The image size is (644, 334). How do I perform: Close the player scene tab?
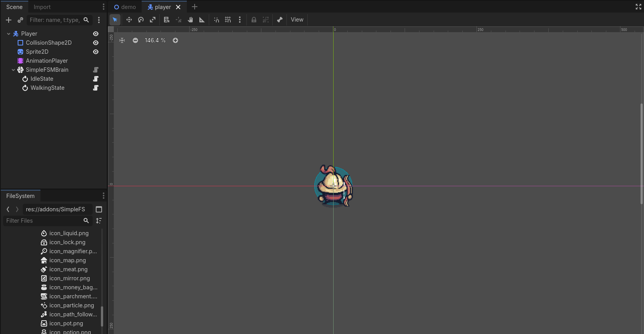tap(178, 7)
